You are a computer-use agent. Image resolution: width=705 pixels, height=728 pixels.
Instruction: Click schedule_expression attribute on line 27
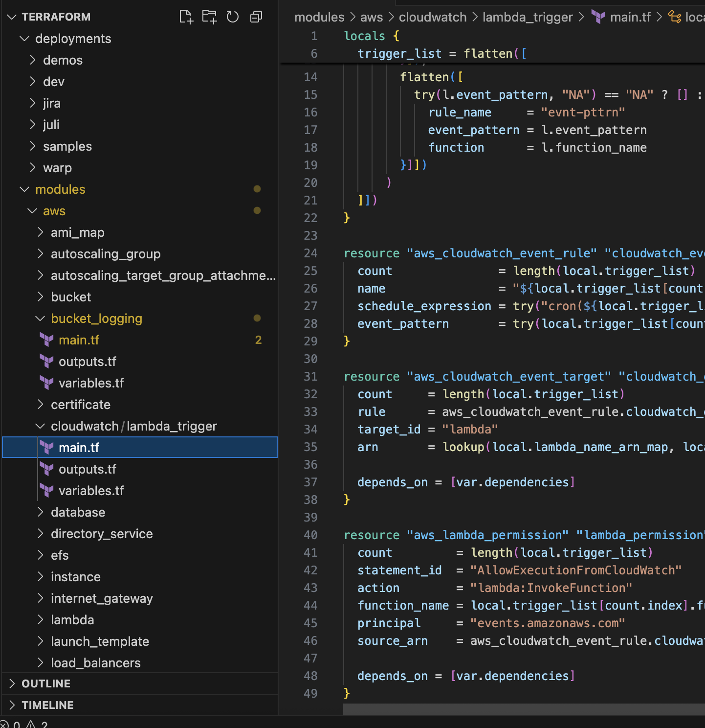point(424,306)
